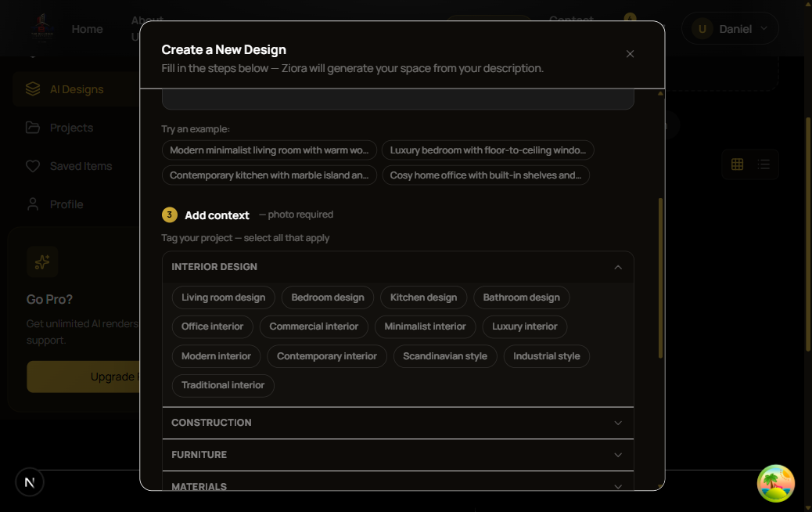Click the Projects folder icon
This screenshot has height=512, width=812.
[33, 128]
